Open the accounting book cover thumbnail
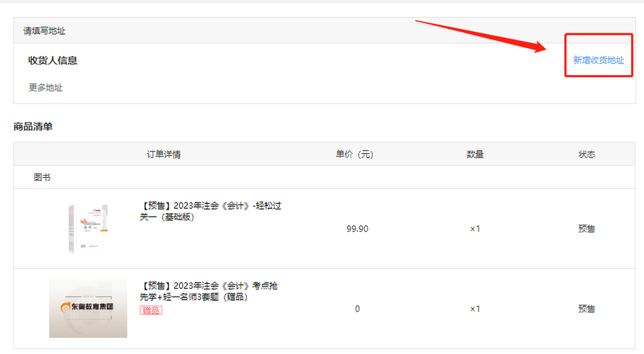Image resolution: width=644 pixels, height=354 pixels. tap(88, 228)
